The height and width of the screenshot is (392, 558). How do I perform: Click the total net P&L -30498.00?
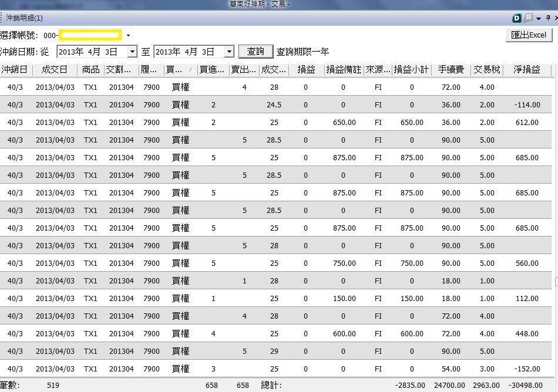[526, 385]
